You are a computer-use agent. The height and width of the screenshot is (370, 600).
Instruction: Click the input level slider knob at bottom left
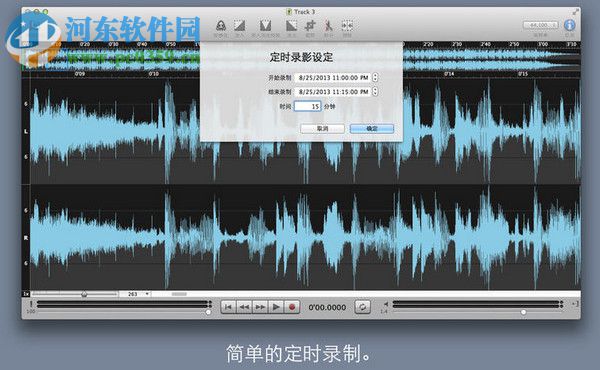point(208,312)
